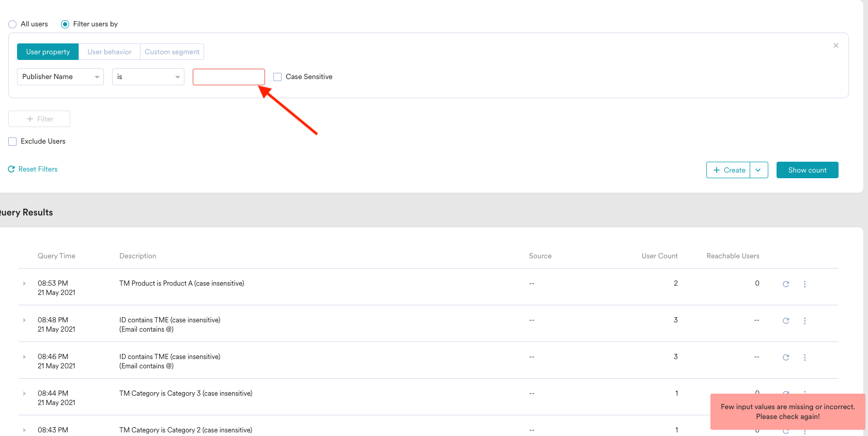This screenshot has height=436, width=868.
Task: Open more options for 08:53 PM query
Action: (804, 284)
